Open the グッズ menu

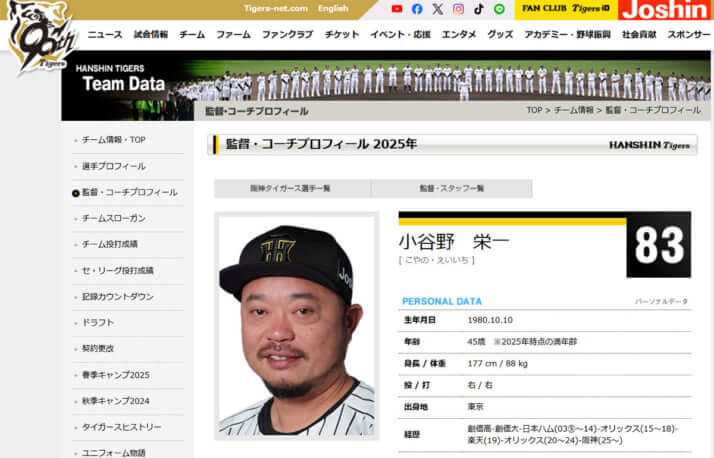(500, 35)
